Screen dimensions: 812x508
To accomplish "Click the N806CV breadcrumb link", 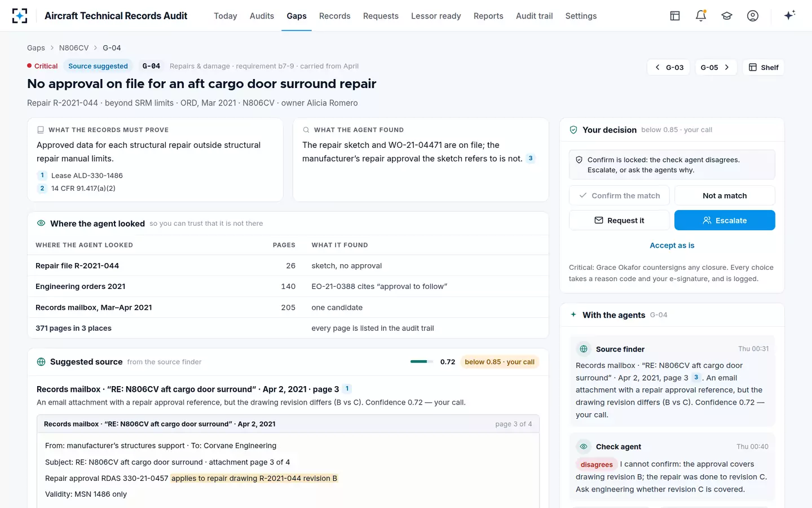I will 74,48.
